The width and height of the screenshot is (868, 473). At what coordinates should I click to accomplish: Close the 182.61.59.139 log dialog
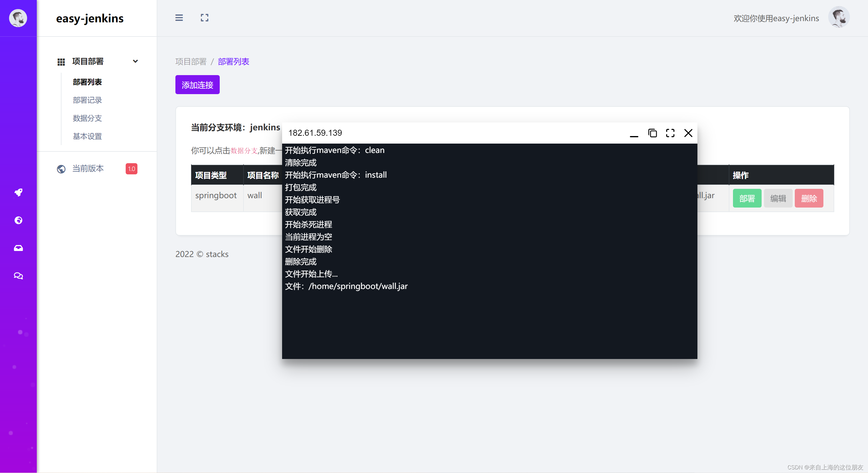(x=688, y=133)
